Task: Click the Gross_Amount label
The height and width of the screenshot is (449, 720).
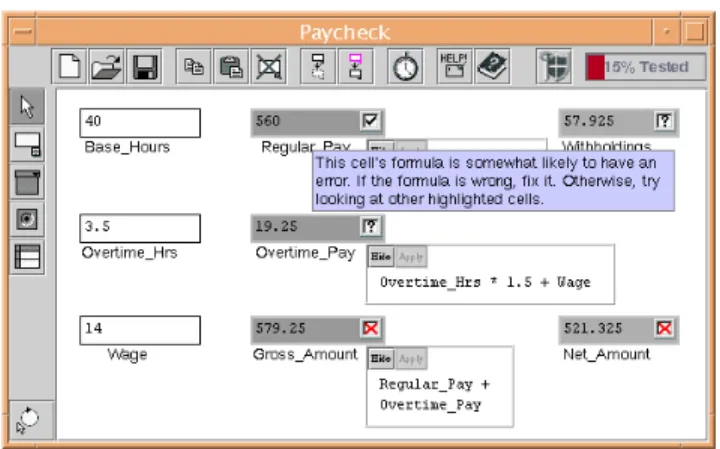Action: click(x=305, y=354)
